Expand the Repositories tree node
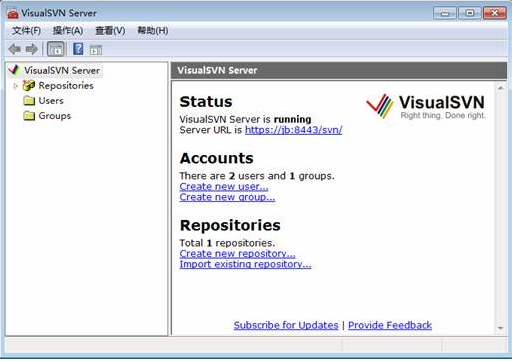Image resolution: width=512 pixels, height=361 pixels. [x=15, y=86]
